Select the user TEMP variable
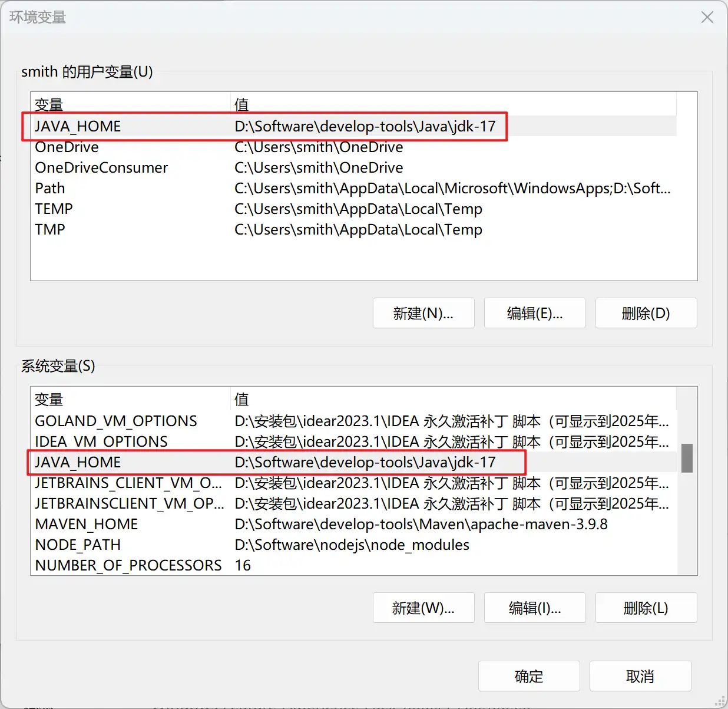Viewport: 728px width, 709px height. tap(353, 209)
